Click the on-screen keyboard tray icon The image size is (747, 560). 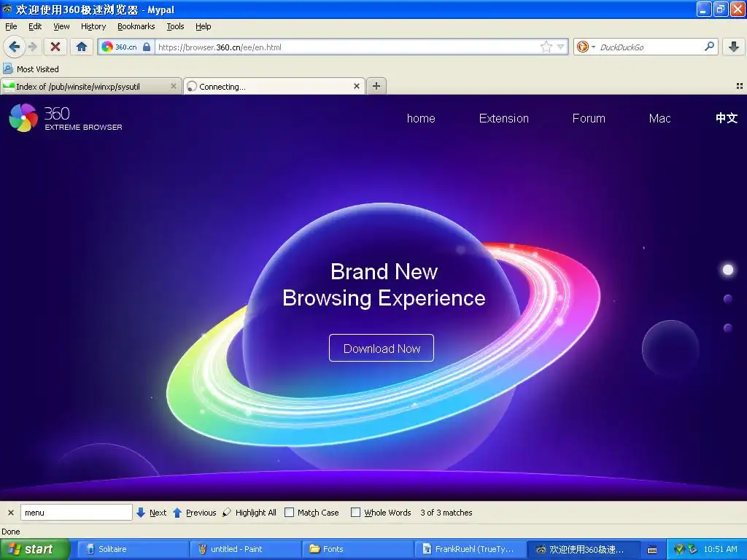(652, 550)
